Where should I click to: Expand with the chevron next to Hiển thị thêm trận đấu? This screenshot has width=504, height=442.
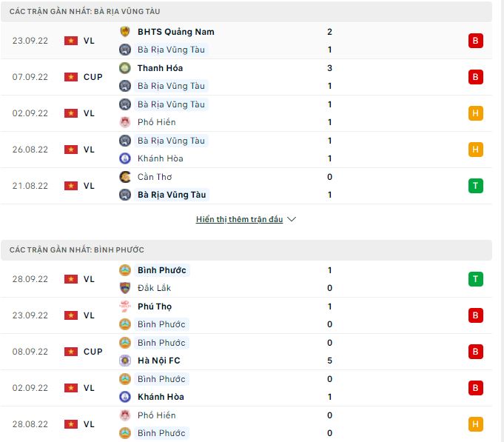click(x=292, y=220)
